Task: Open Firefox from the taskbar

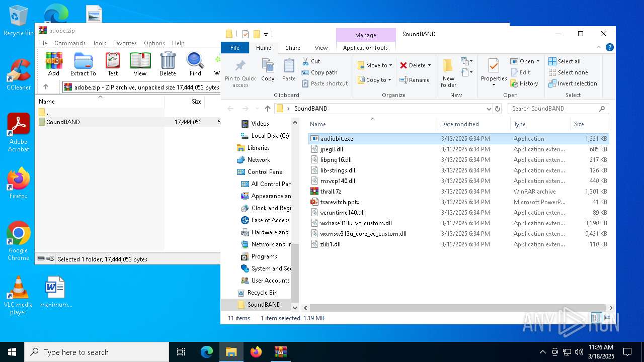Action: click(256, 352)
